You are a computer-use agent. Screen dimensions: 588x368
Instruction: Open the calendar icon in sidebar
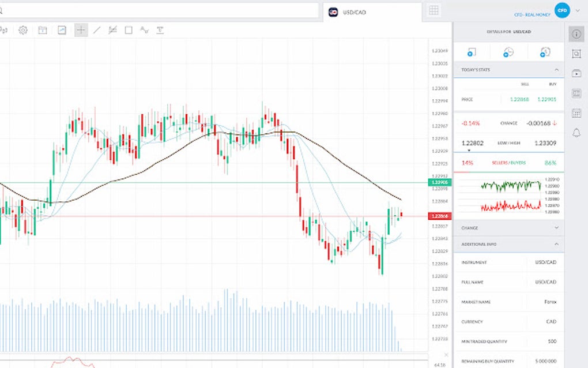576,113
